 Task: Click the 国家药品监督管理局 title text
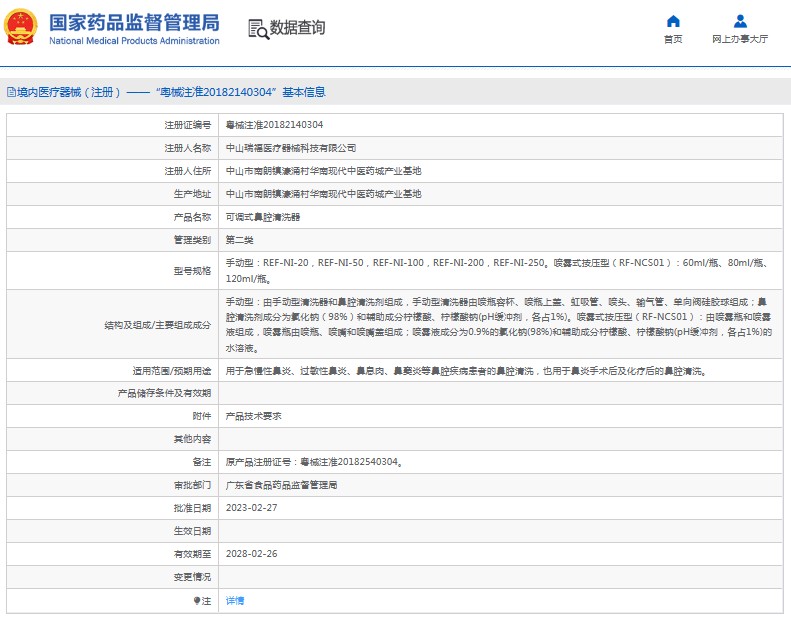click(x=133, y=22)
